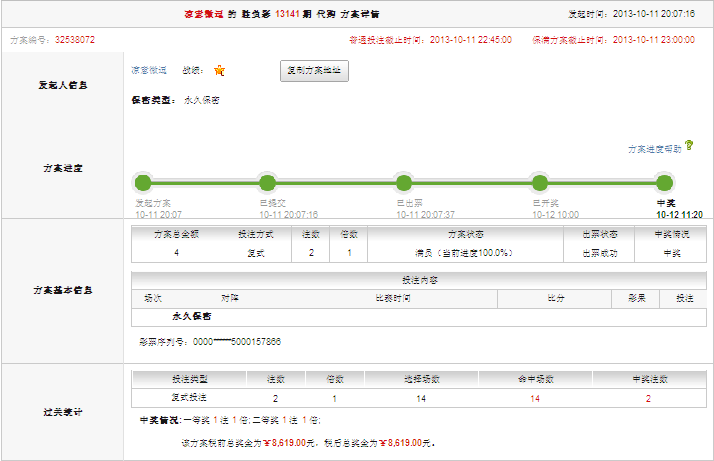Click the 方案总金额 column header
Screen dimensions: 714x461
(176, 234)
